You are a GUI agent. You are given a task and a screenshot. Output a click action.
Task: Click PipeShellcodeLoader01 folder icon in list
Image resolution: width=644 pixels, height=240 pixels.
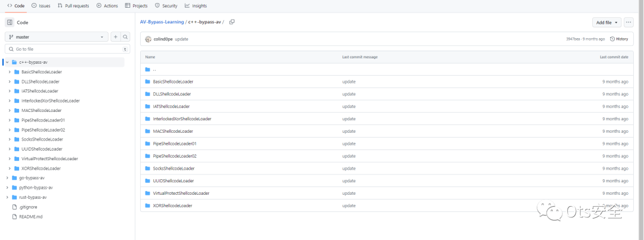click(x=147, y=144)
